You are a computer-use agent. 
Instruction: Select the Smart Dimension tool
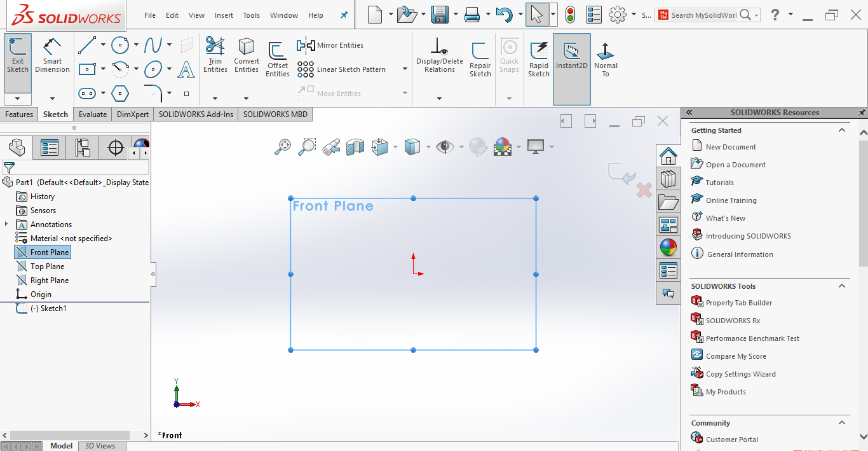52,56
